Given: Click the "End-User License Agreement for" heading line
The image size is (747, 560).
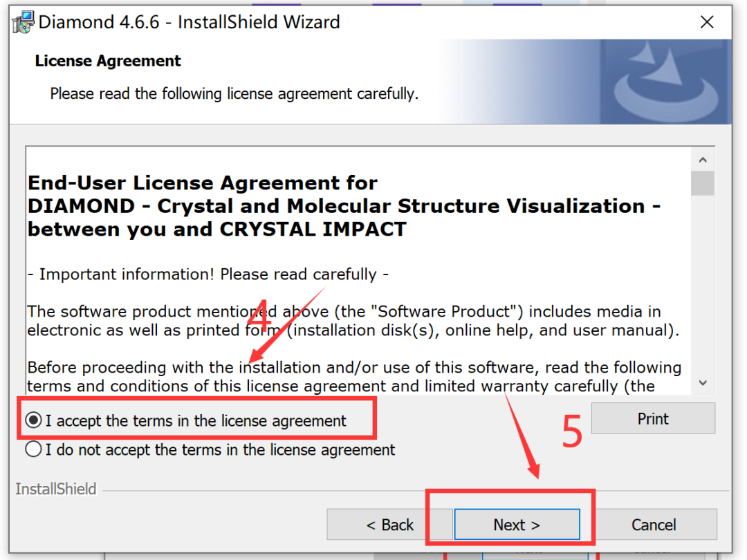Looking at the screenshot, I should coord(203,183).
